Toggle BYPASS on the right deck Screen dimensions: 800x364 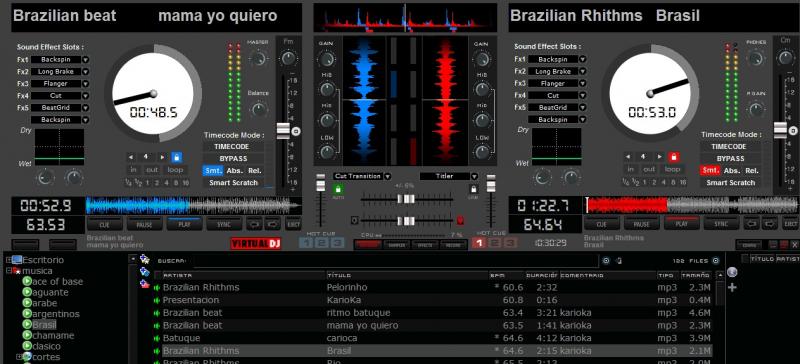[x=731, y=158]
